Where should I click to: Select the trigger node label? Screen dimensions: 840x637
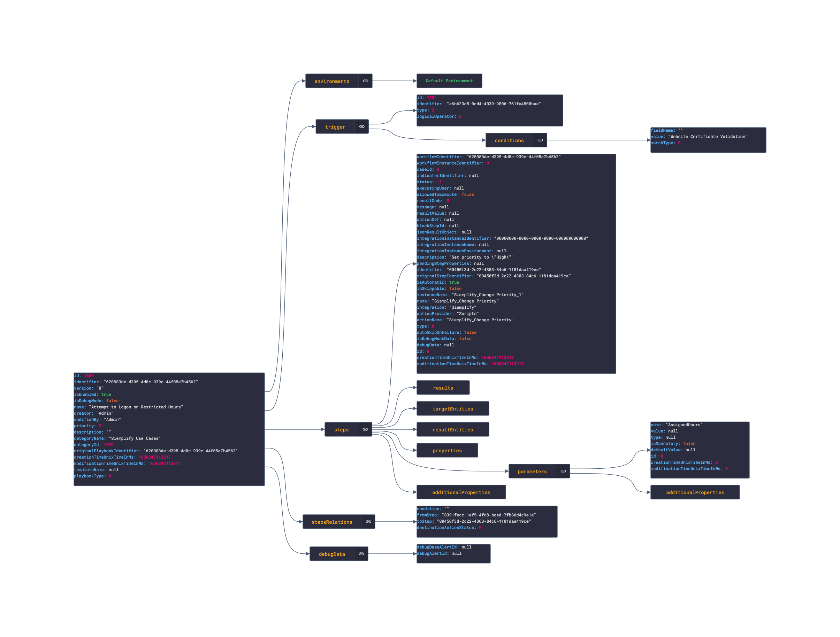pyautogui.click(x=335, y=127)
